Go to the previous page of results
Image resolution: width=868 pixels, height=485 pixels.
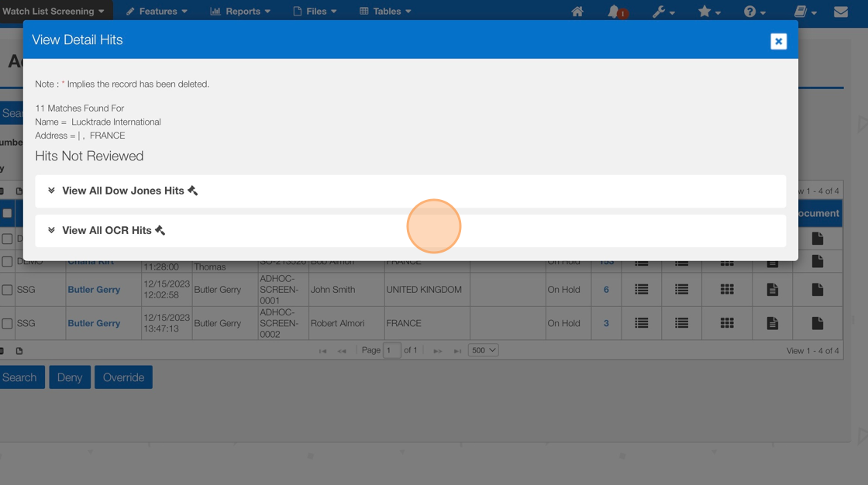pos(342,351)
